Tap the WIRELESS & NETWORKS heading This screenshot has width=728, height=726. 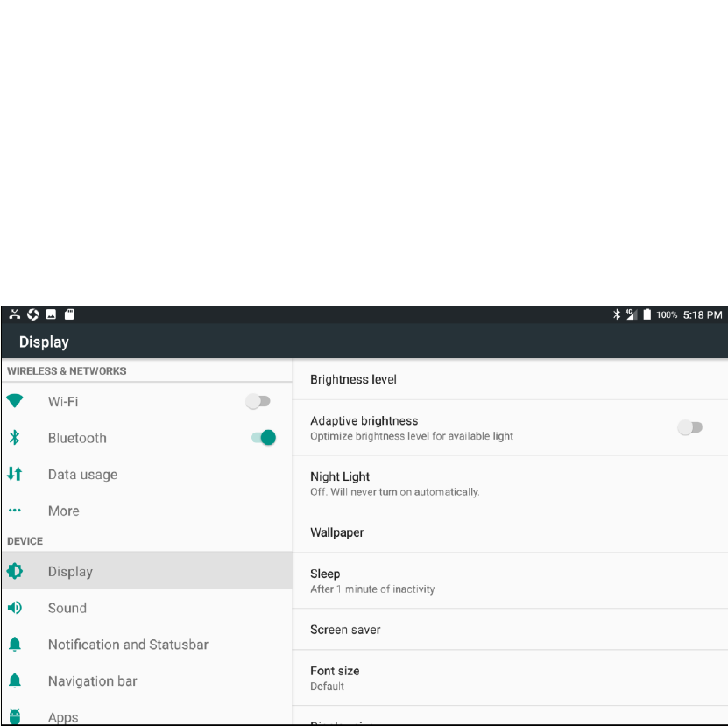tap(67, 371)
